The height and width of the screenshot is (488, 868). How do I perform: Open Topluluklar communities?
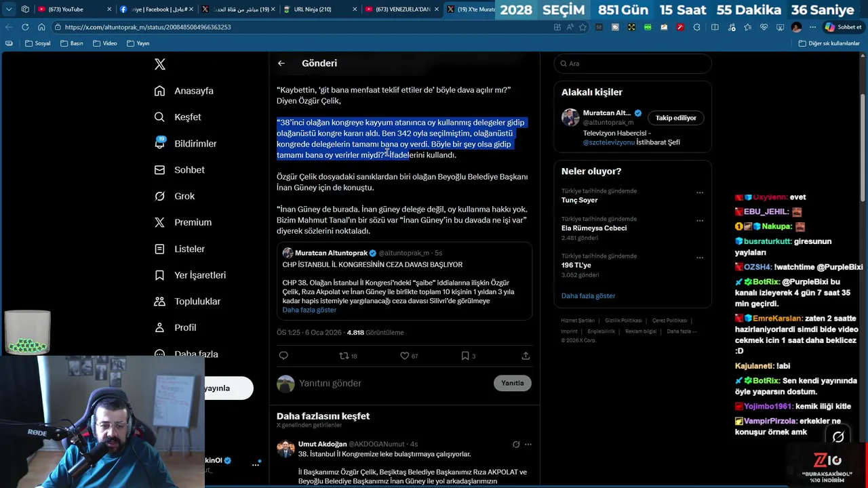(x=188, y=302)
